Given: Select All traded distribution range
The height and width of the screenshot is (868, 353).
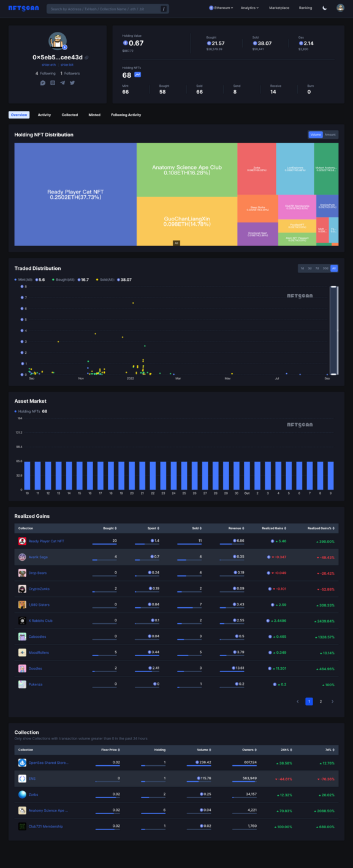Looking at the screenshot, I should (x=334, y=268).
